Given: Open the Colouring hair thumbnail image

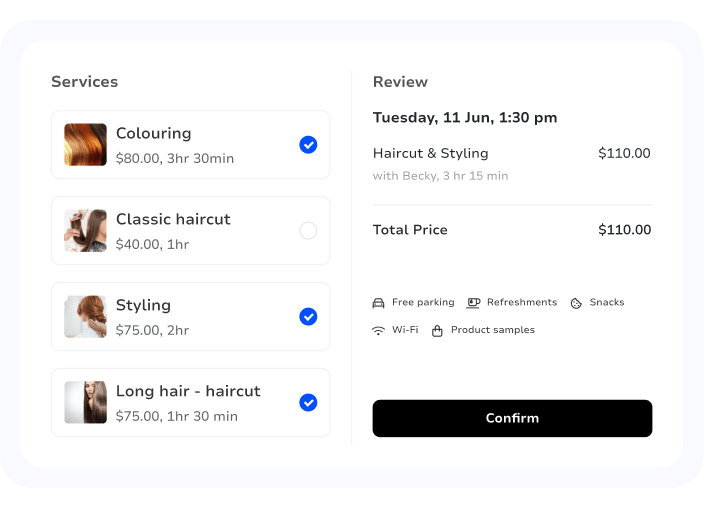Looking at the screenshot, I should coord(85,145).
